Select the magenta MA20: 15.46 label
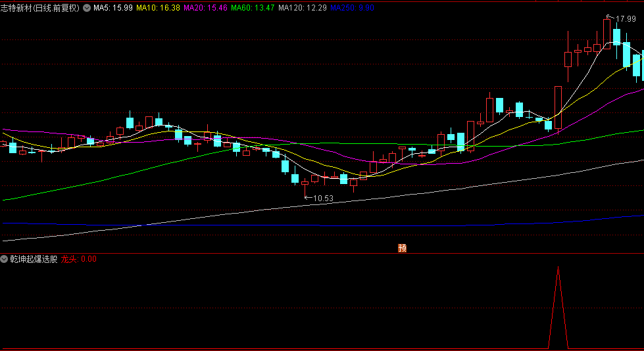The image size is (644, 351). (x=205, y=8)
